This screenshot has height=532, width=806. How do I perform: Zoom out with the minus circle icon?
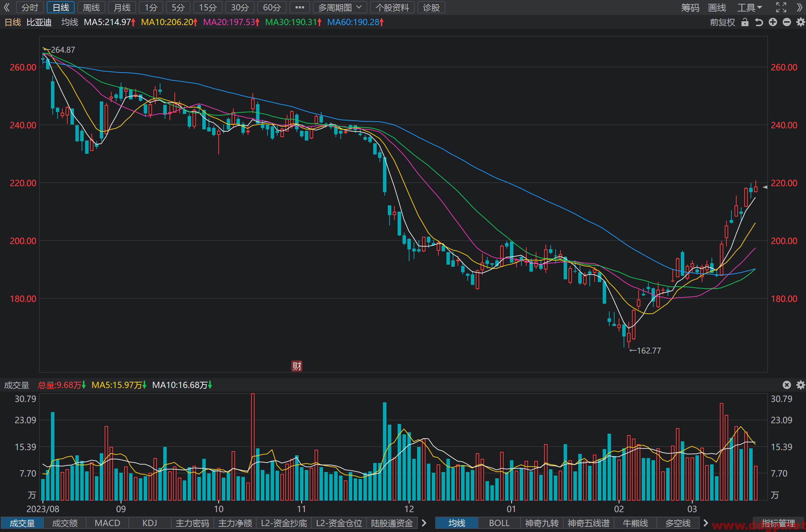(787, 22)
